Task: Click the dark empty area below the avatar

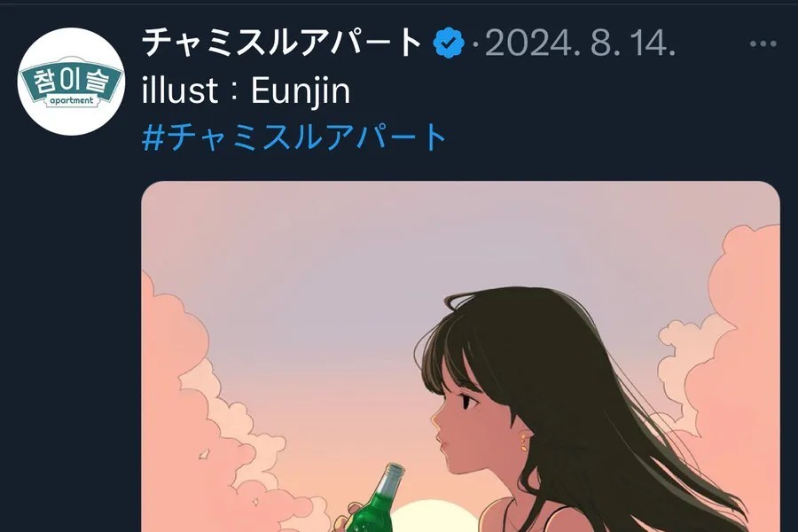Action: click(x=70, y=331)
